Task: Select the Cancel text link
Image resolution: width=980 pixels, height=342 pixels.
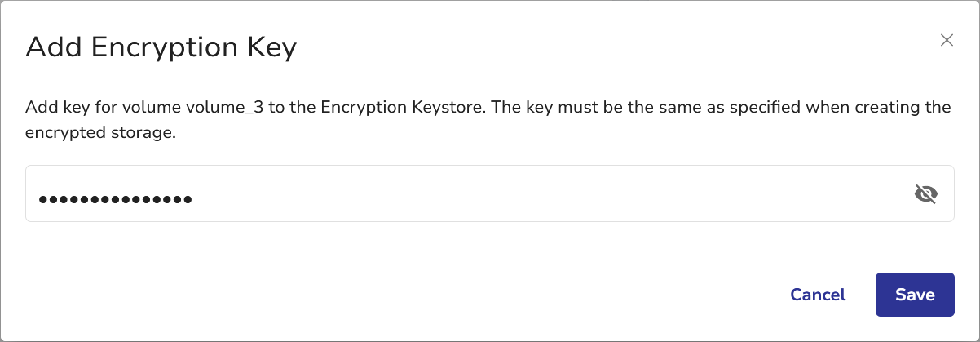Action: [818, 295]
